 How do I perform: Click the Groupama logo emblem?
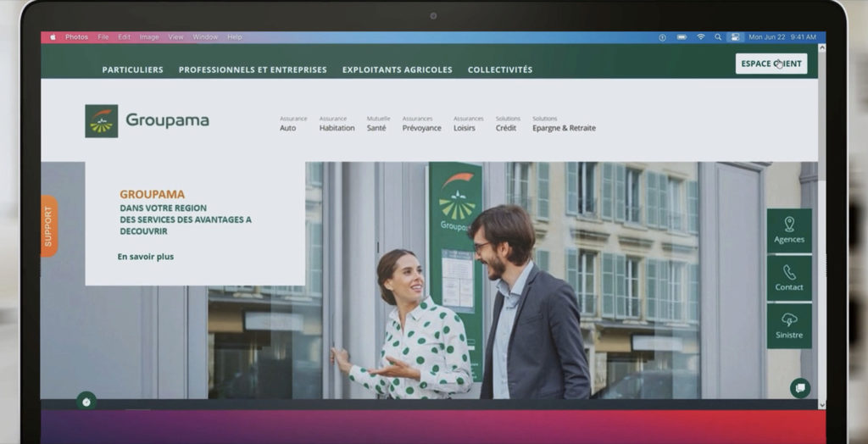click(x=102, y=120)
